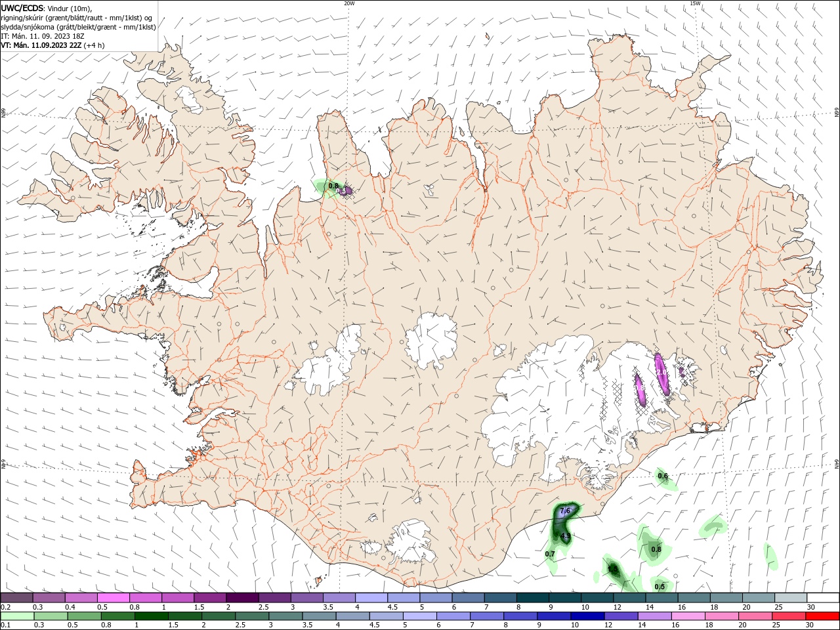Pick the deep blue 10 swatch, lower scale
The height and width of the screenshot is (630, 840).
click(x=587, y=616)
